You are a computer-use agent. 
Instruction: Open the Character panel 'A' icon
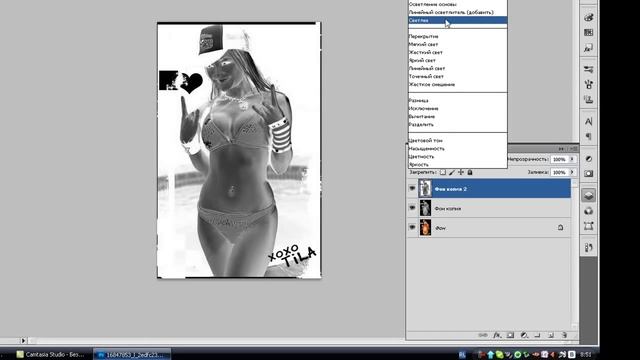(x=588, y=121)
